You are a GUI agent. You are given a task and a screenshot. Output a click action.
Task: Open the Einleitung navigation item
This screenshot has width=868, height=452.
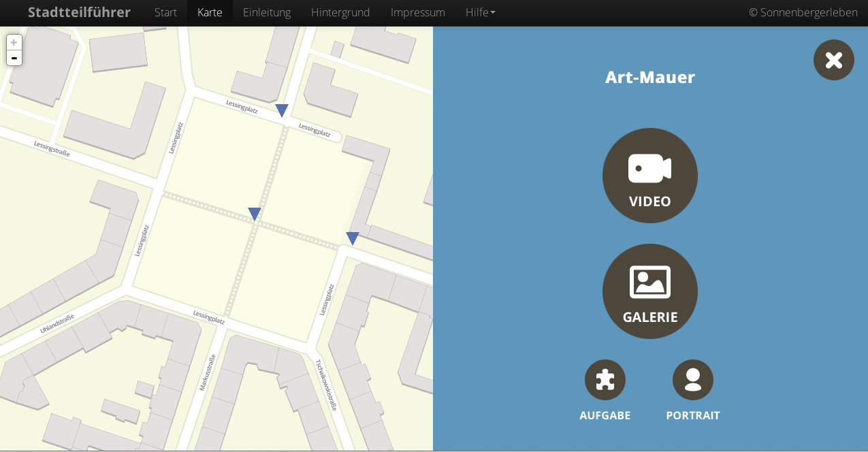pos(266,12)
